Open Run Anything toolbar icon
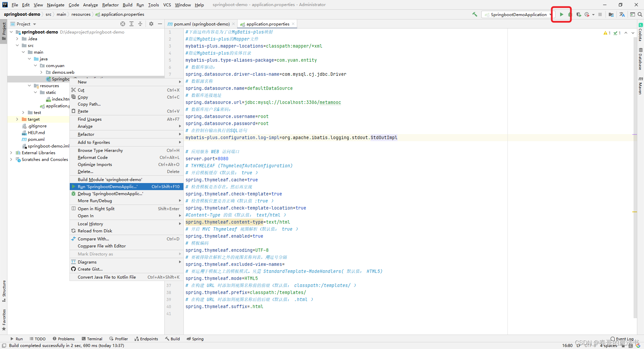 633,14
